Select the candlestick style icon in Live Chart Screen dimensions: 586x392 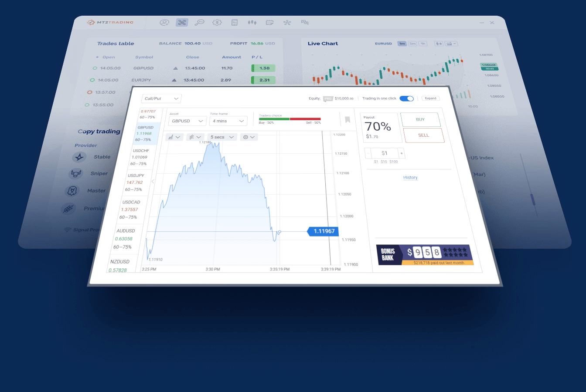(439, 44)
